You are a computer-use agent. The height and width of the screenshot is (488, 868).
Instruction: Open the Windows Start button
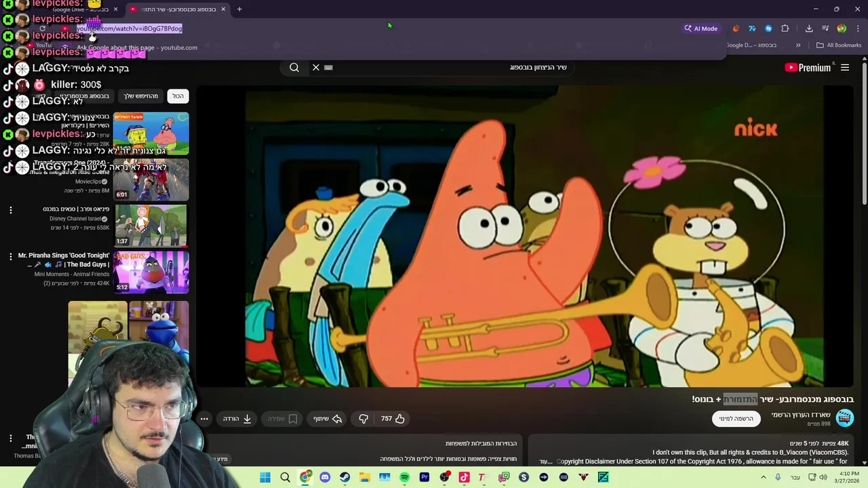tap(265, 477)
